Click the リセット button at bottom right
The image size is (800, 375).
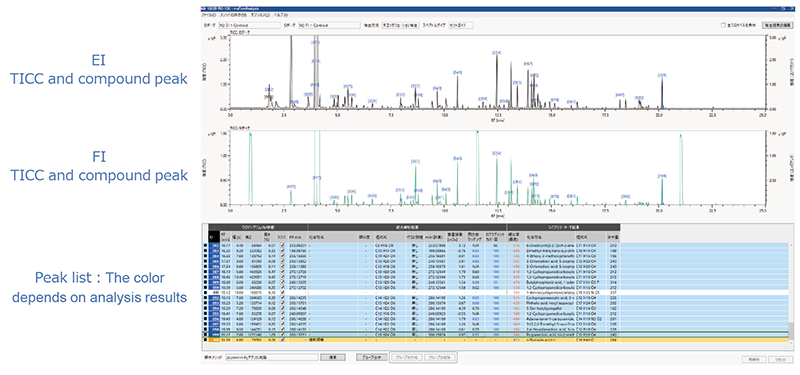point(780,360)
